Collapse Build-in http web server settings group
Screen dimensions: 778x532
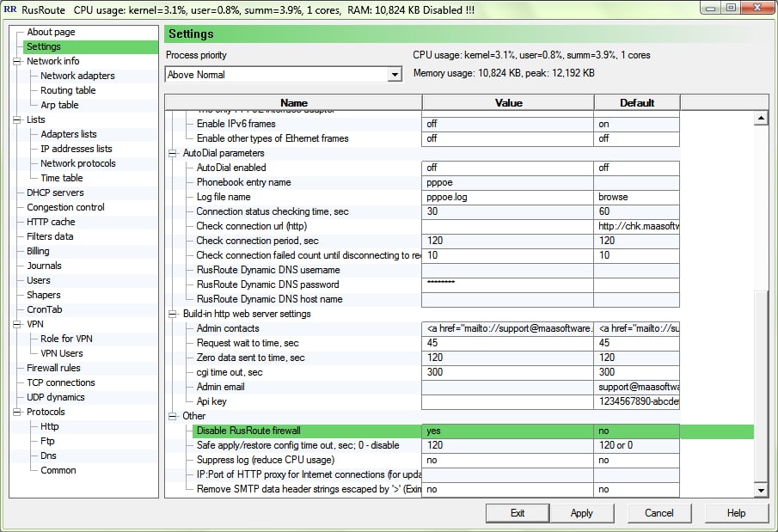(x=173, y=315)
